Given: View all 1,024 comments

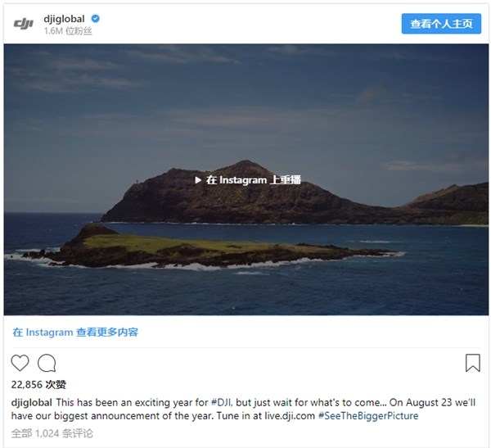Looking at the screenshot, I should click(52, 433).
